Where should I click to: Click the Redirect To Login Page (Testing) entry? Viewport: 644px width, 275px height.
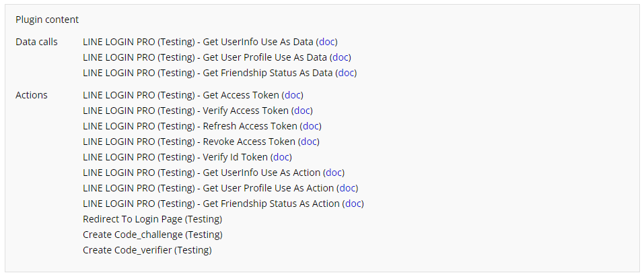coord(152,219)
